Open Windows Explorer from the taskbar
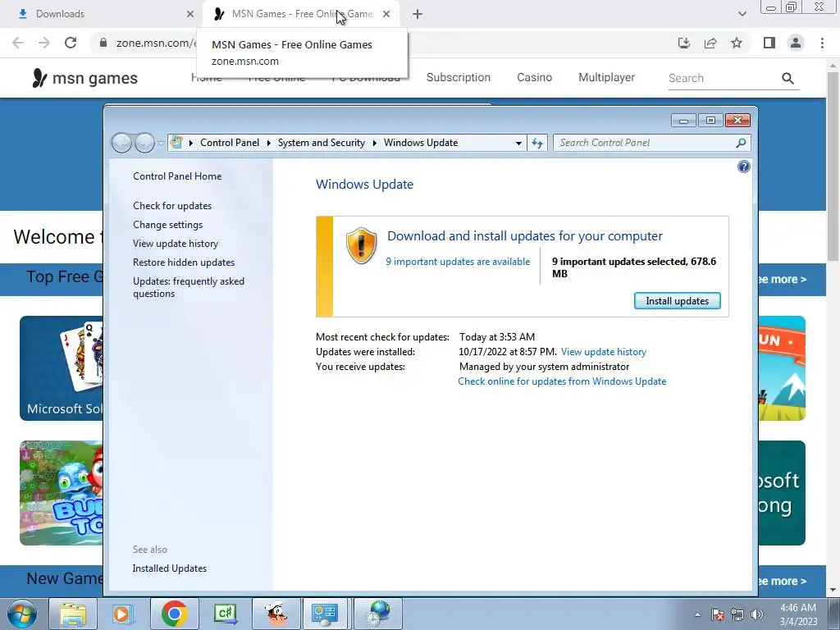840x630 pixels. (x=73, y=614)
